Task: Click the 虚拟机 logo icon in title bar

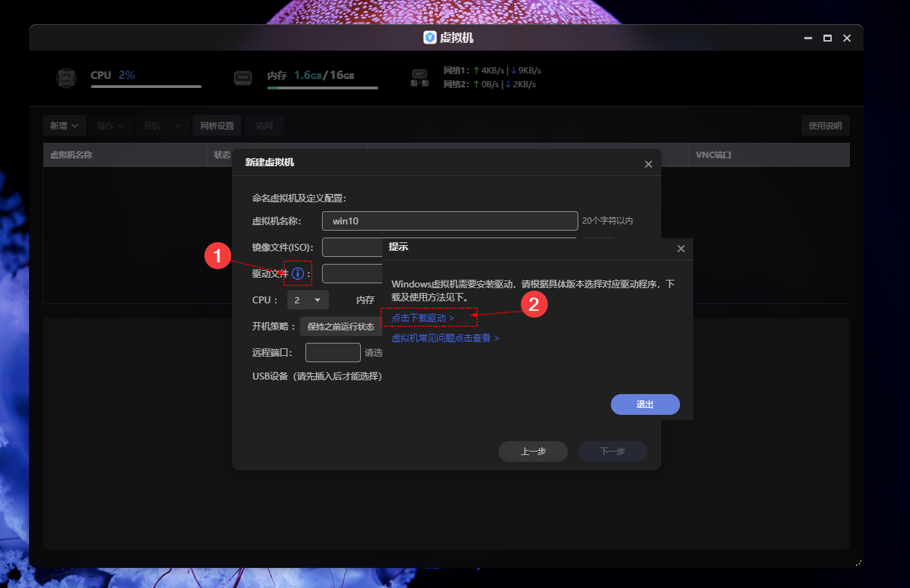Action: [x=431, y=37]
